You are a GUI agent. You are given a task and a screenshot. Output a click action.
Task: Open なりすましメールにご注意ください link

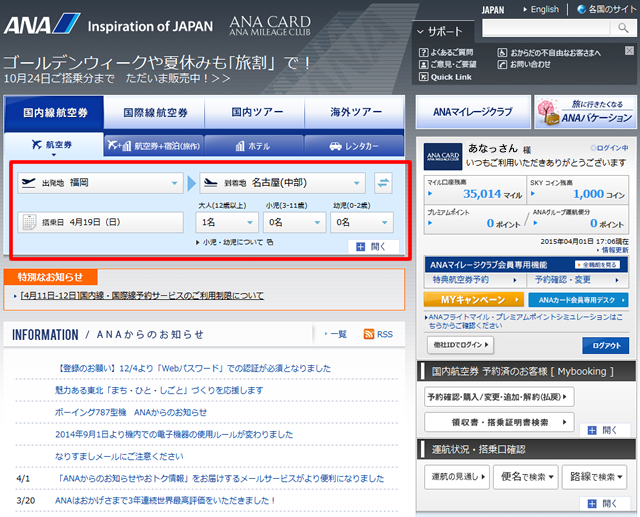tap(119, 456)
